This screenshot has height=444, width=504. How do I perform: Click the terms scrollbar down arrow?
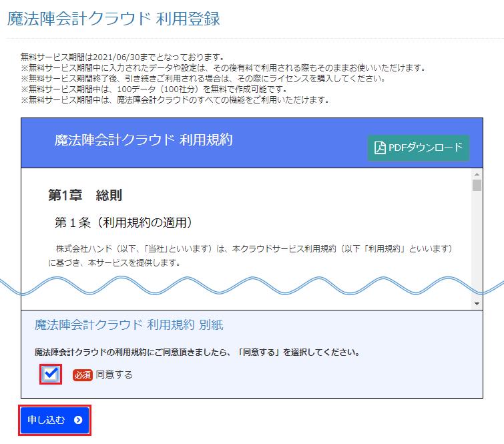point(477,304)
